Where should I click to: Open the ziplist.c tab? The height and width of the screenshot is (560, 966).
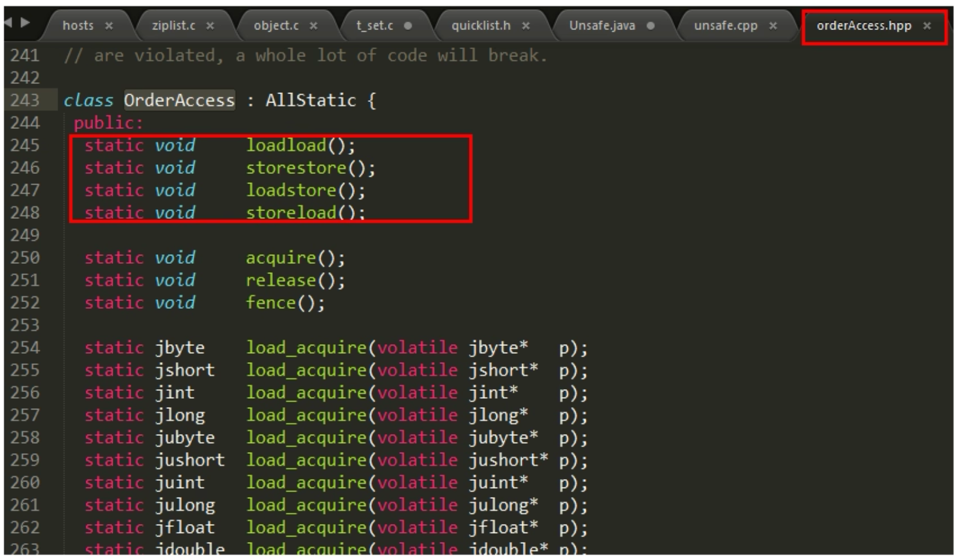tap(173, 26)
